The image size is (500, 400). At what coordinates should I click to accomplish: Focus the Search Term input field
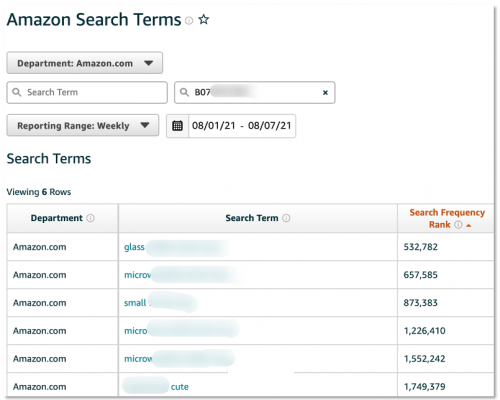[87, 92]
